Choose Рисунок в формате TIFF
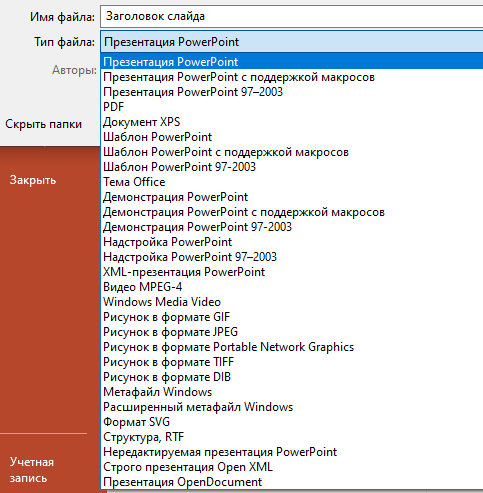This screenshot has width=483, height=493. [292, 362]
